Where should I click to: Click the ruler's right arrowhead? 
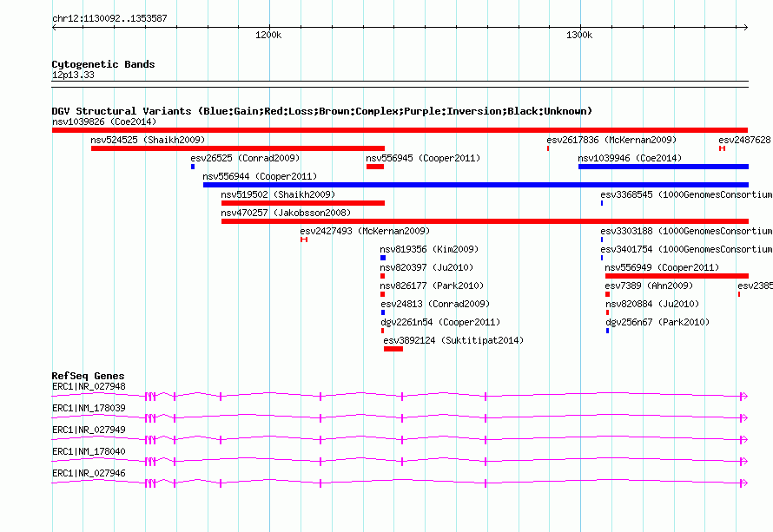point(746,27)
